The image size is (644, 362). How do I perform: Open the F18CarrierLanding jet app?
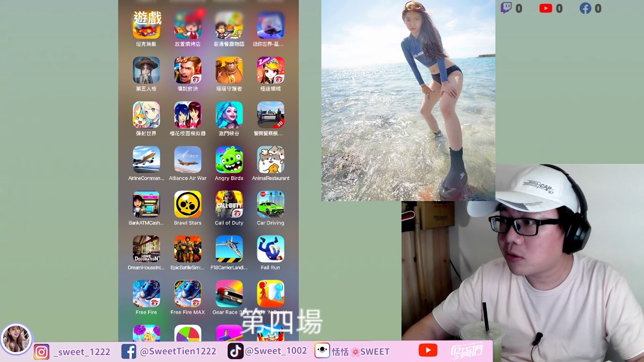click(229, 249)
